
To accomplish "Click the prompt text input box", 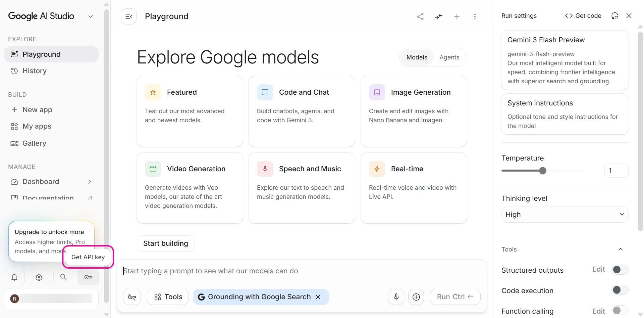I will 302,271.
